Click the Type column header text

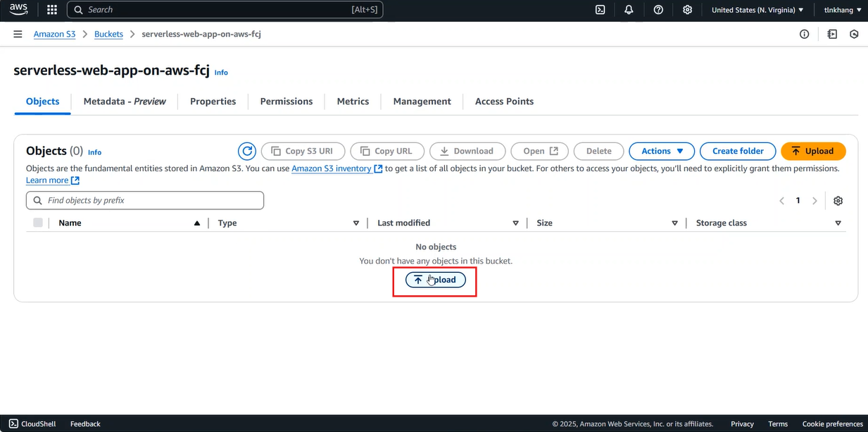point(227,223)
